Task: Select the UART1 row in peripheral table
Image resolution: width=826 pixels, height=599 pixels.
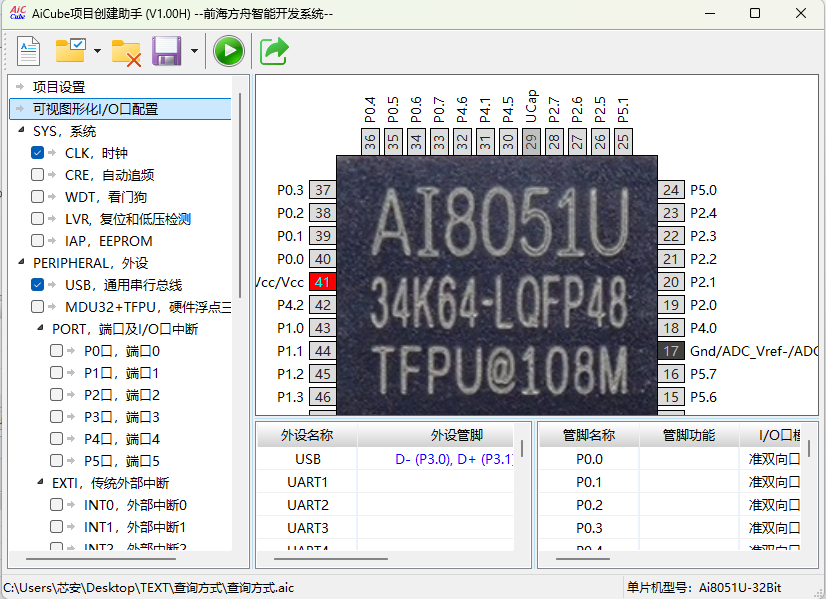Action: pyautogui.click(x=385, y=482)
